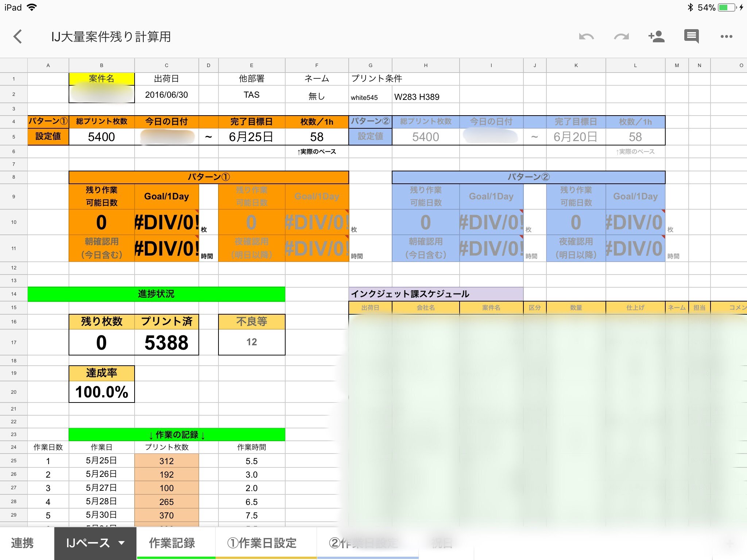Image resolution: width=747 pixels, height=560 pixels.
Task: Select the 100.0% achievement rate cell
Action: click(x=101, y=392)
